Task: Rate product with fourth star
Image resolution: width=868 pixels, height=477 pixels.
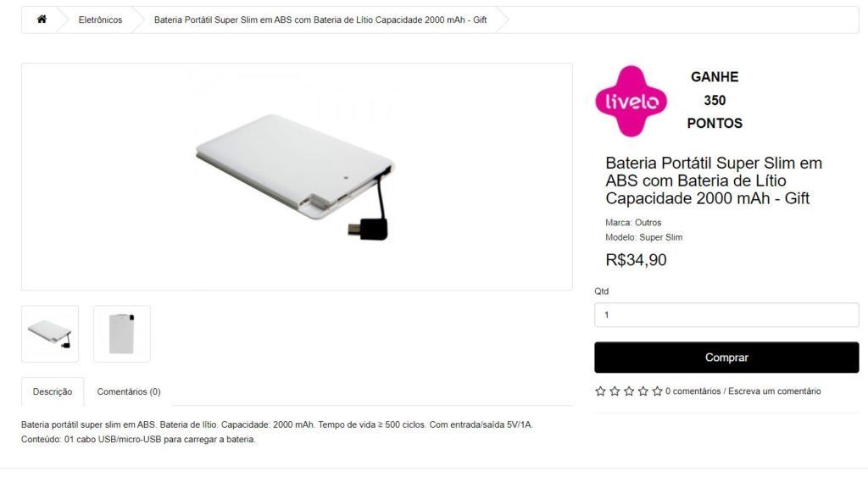Action: pyautogui.click(x=643, y=391)
